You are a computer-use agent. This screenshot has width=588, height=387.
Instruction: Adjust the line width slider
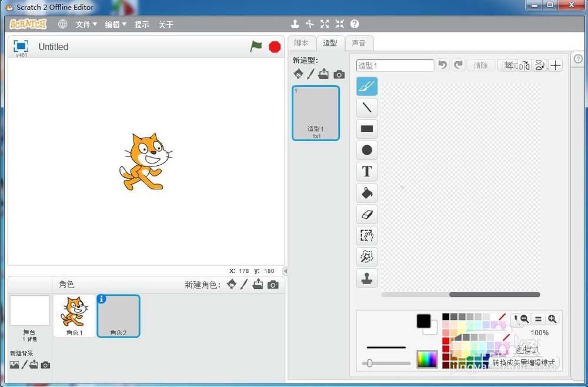tap(386, 363)
